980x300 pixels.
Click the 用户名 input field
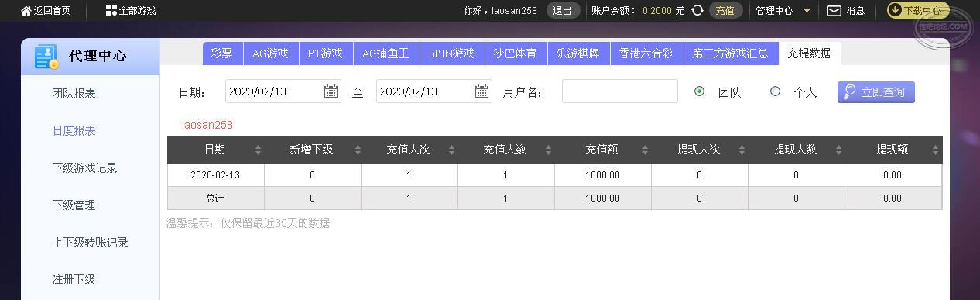tap(620, 91)
